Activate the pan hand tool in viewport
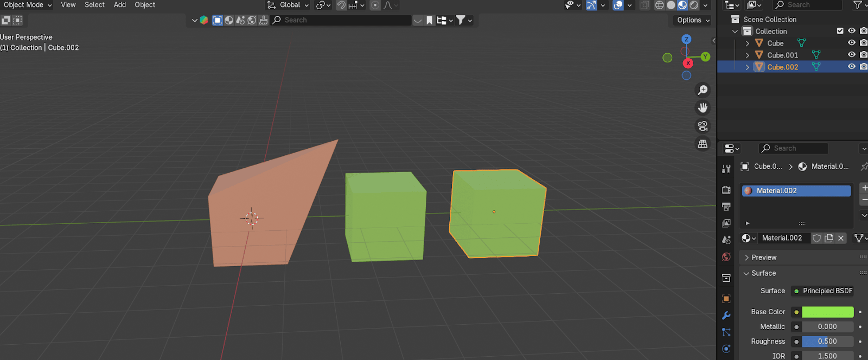Viewport: 868px width, 360px height. 703,108
